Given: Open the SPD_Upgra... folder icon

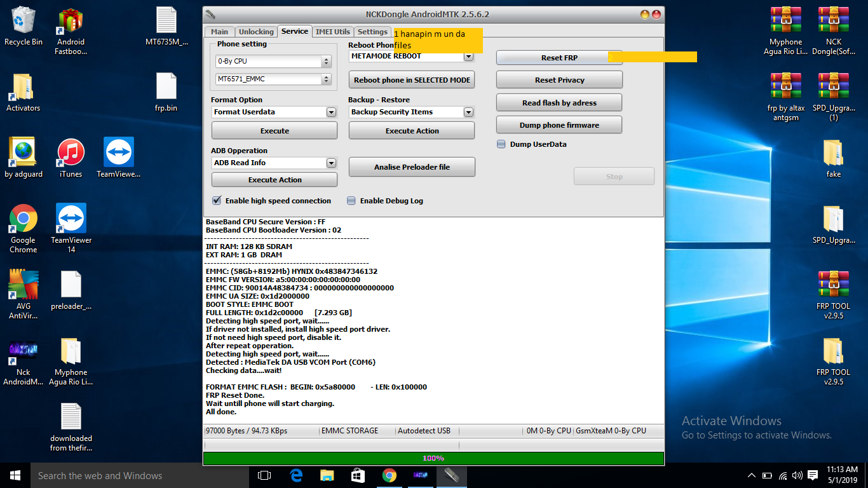Looking at the screenshot, I should click(833, 224).
